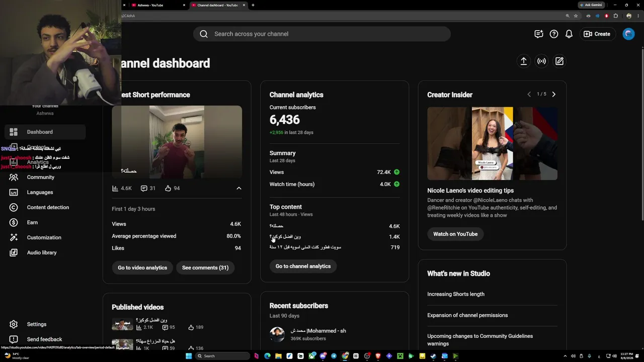Click the Watch on YouTube button
This screenshot has height=362, width=644.
(x=455, y=234)
